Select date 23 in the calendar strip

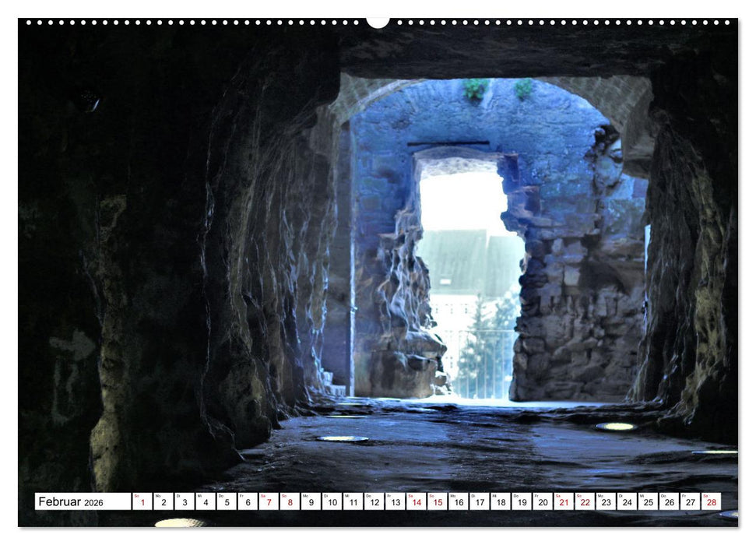point(605,501)
